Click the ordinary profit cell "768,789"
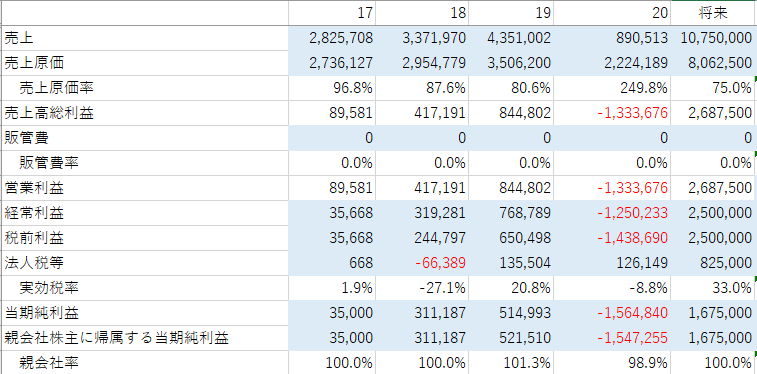Viewport: 757px width, 374px height. point(510,213)
